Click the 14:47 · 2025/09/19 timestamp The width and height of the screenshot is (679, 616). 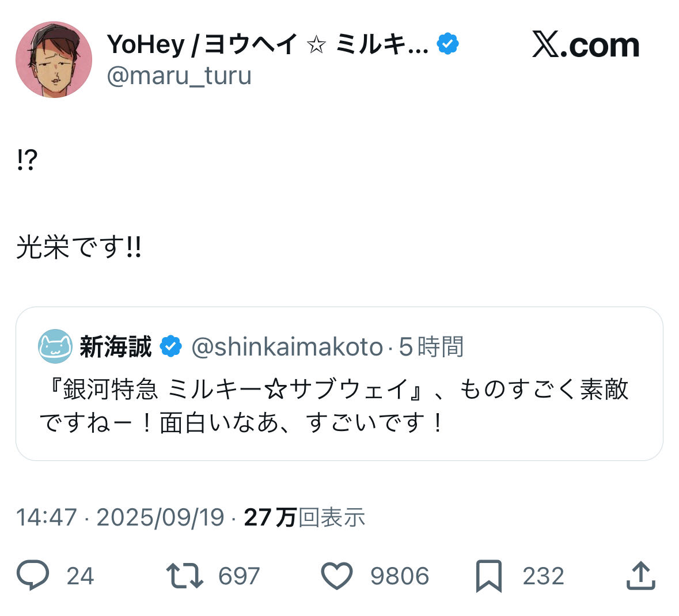(x=120, y=517)
